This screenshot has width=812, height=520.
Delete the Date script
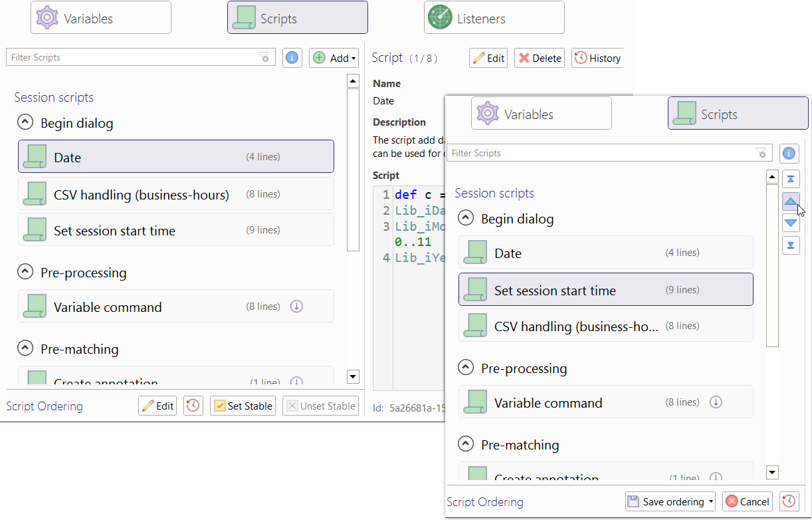[x=539, y=58]
